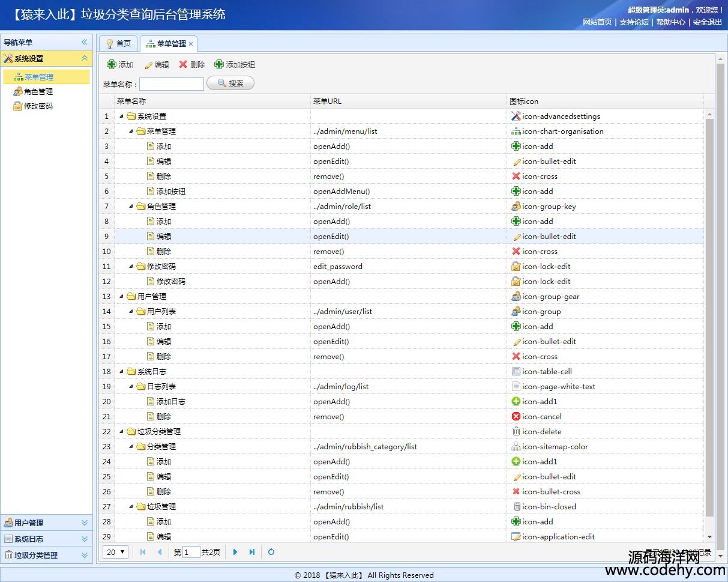Viewport: 728px width, 582px height.
Task: Select row number 9 in the table
Action: [107, 237]
